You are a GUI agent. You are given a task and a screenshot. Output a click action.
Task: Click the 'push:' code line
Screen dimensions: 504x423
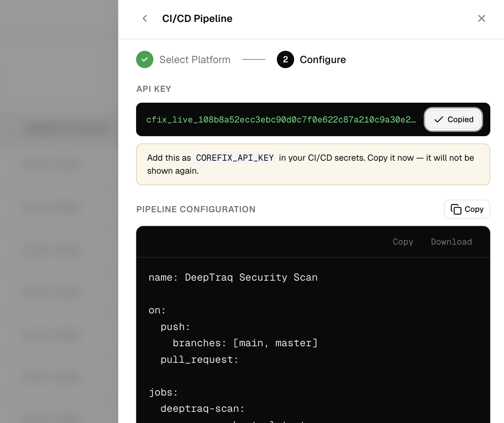[175, 327]
